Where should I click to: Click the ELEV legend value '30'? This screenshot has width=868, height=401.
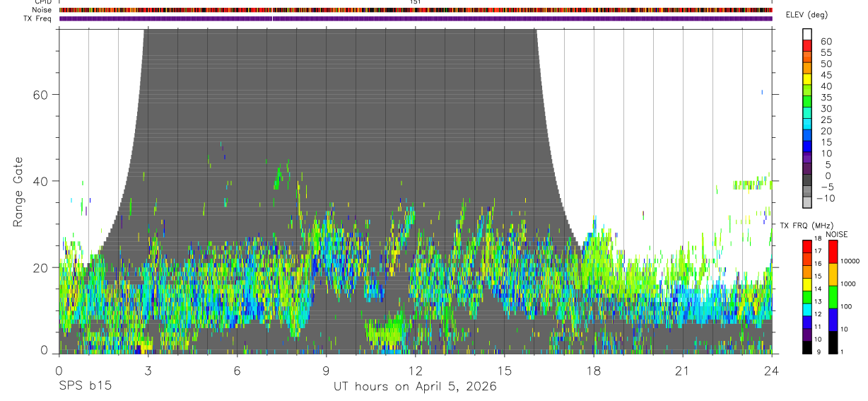[826, 108]
